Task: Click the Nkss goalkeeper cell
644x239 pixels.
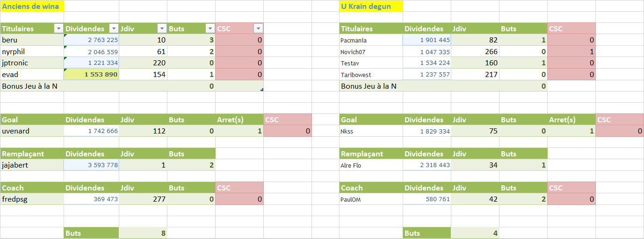Action: pyautogui.click(x=371, y=131)
